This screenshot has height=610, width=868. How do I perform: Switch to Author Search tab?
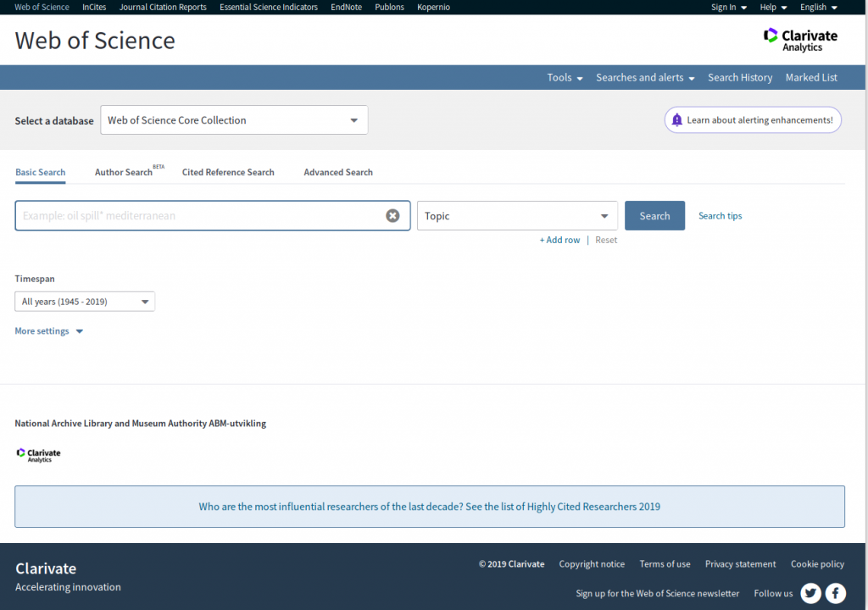coord(124,172)
